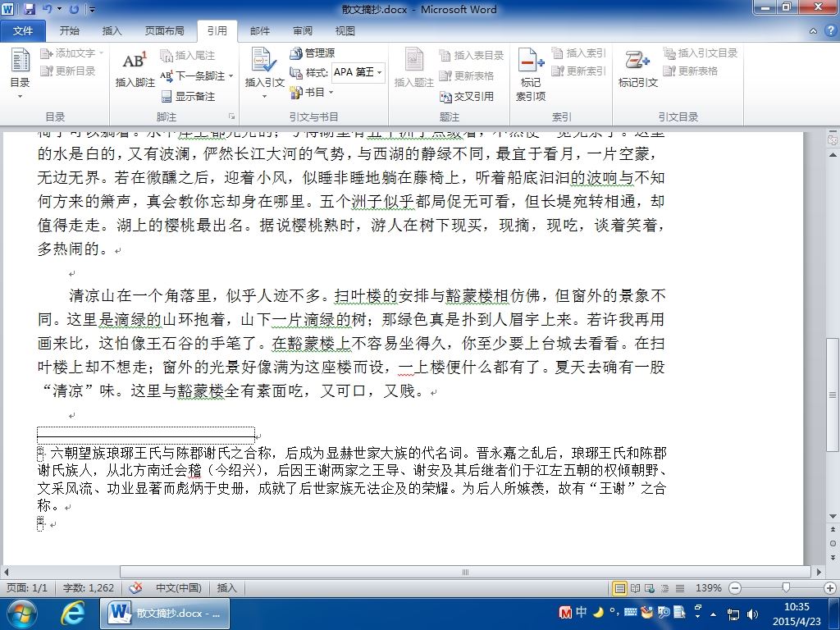Click 插入表目录 table of figures
The image size is (840, 630).
472,55
